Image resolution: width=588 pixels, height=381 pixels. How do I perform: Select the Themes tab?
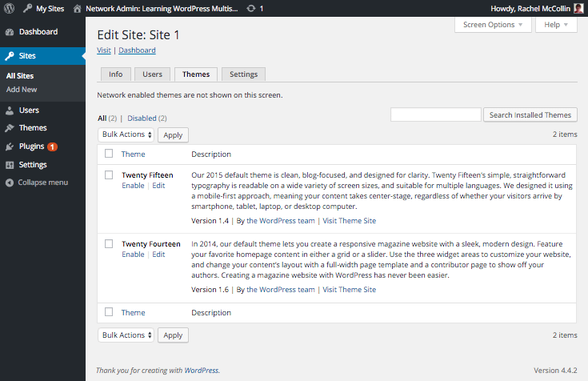196,74
